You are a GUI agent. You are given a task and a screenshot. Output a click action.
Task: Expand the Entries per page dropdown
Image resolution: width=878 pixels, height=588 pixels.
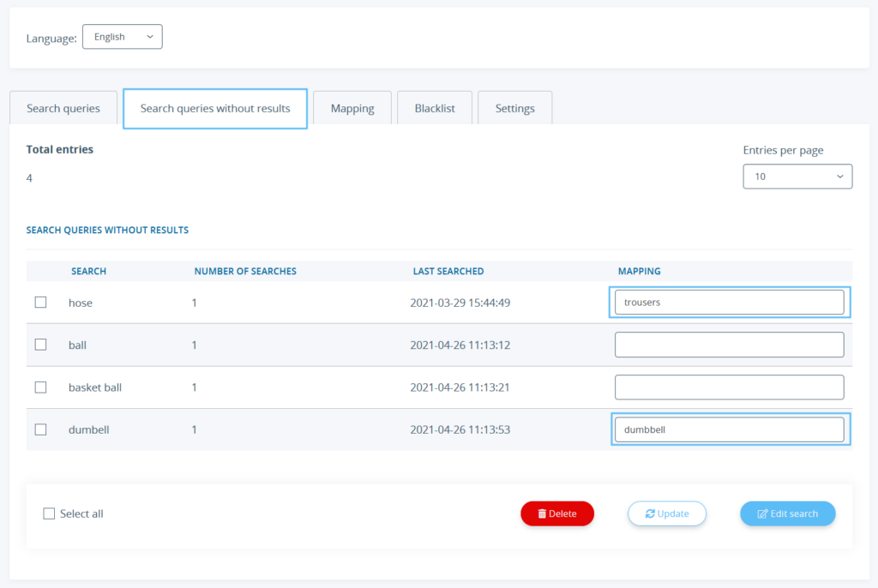point(797,176)
